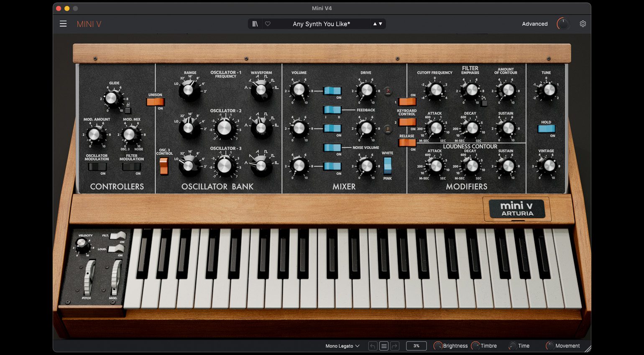
Task: Toggle Keyboard Control switch 2
Action: point(407,122)
